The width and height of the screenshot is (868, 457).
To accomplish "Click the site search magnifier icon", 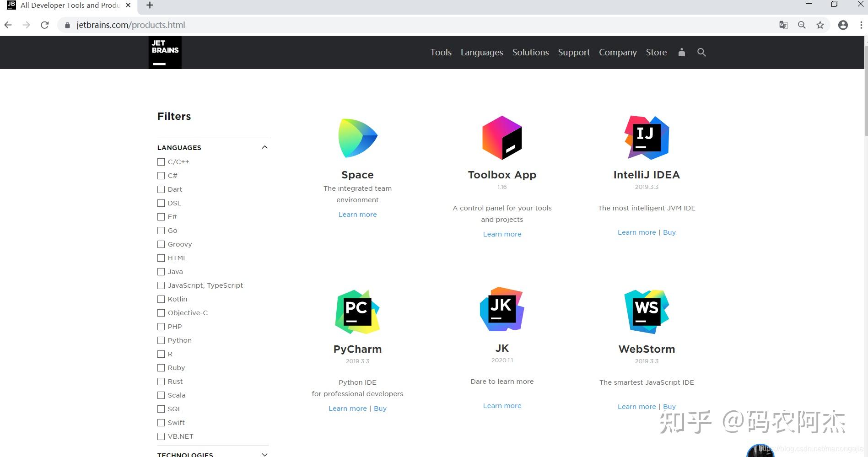I will (701, 52).
